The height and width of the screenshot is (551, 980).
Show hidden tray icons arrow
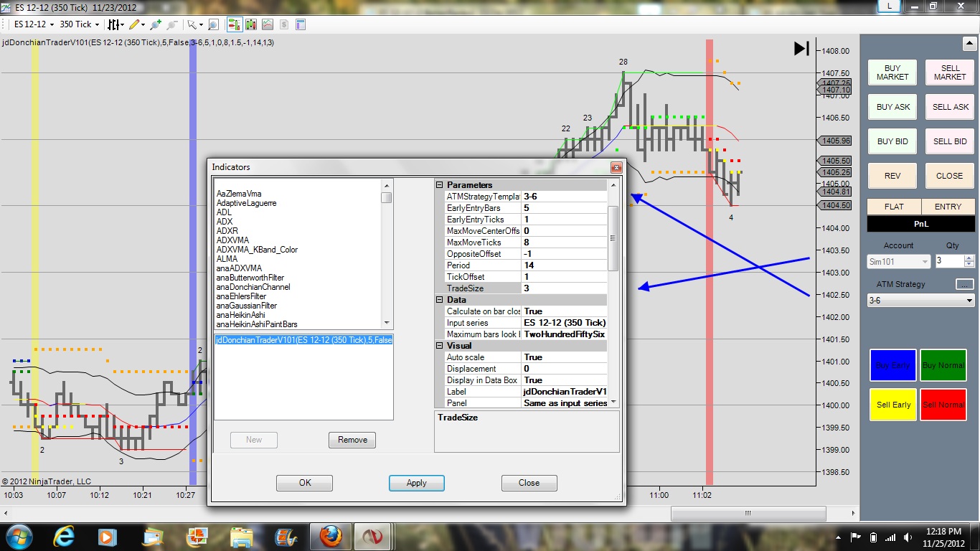[838, 537]
